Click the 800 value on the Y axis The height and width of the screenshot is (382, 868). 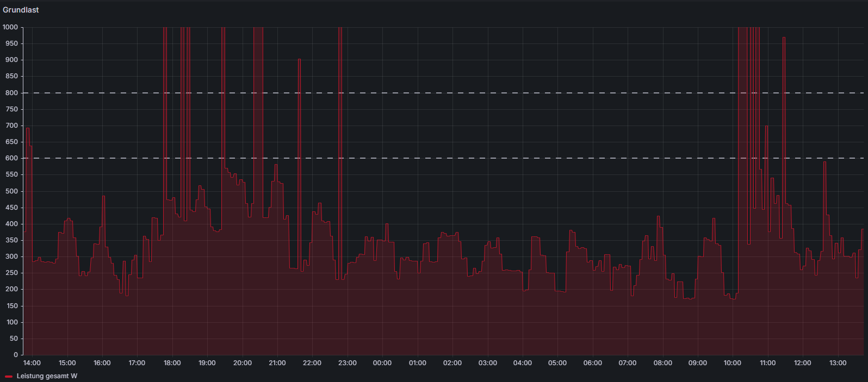(12, 93)
